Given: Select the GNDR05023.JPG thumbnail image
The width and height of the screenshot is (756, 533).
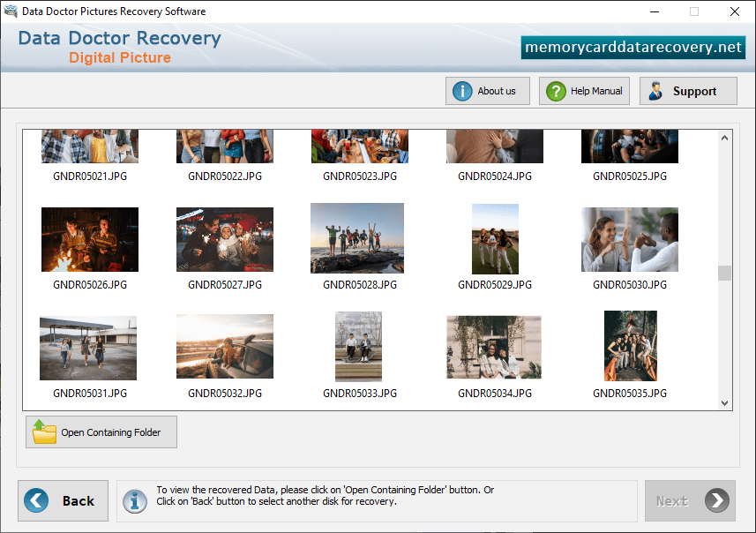Looking at the screenshot, I should (360, 146).
